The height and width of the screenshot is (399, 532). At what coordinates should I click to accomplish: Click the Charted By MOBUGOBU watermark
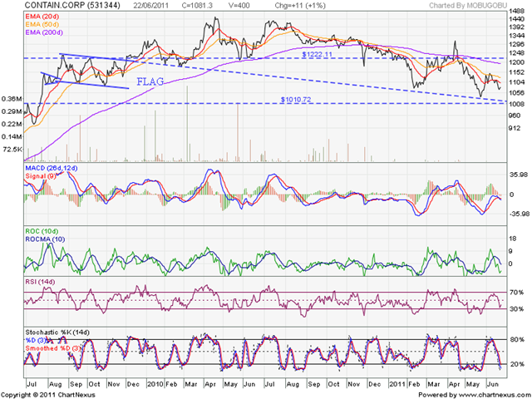pyautogui.click(x=467, y=6)
